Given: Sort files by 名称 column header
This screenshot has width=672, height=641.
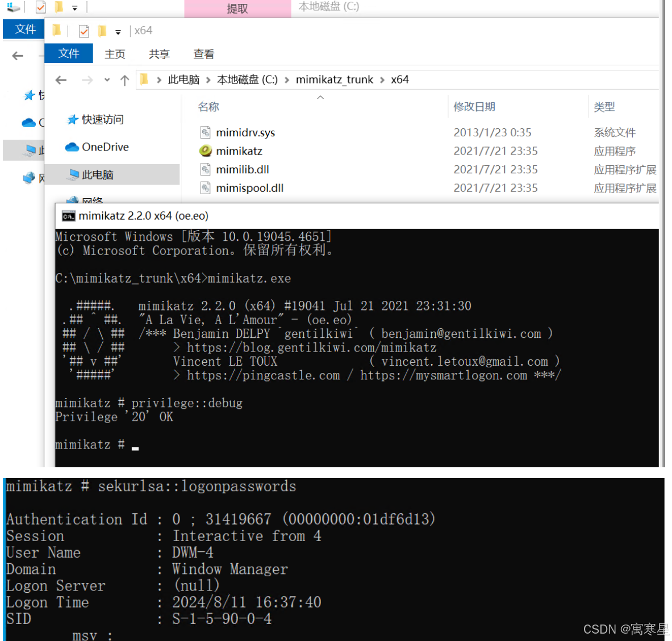Looking at the screenshot, I should point(208,107).
